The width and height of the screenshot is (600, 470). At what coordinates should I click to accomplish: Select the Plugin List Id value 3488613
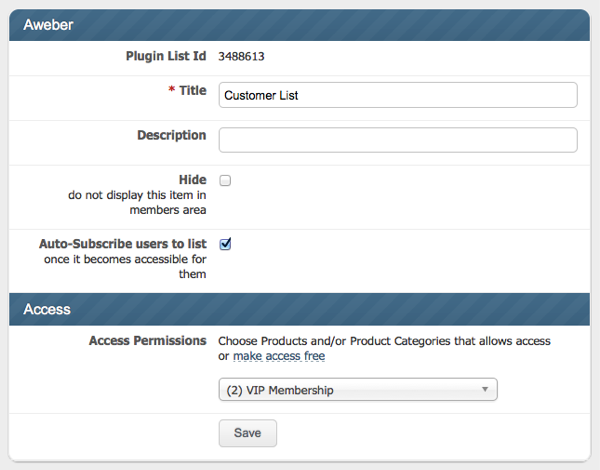pyautogui.click(x=241, y=57)
